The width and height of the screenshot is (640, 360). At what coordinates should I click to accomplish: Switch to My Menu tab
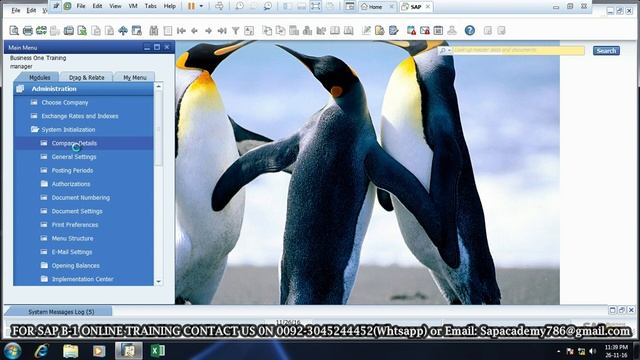135,77
